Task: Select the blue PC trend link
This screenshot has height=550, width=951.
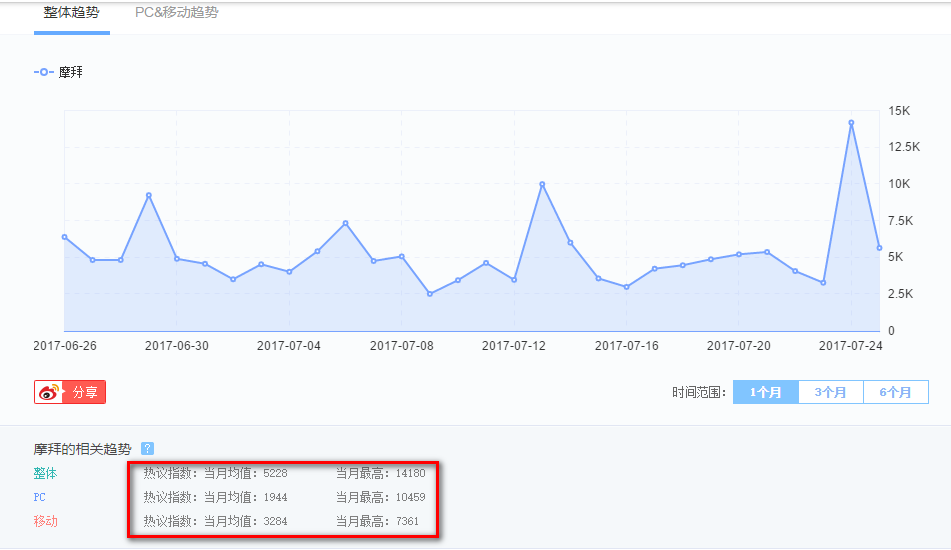Action: (x=40, y=497)
